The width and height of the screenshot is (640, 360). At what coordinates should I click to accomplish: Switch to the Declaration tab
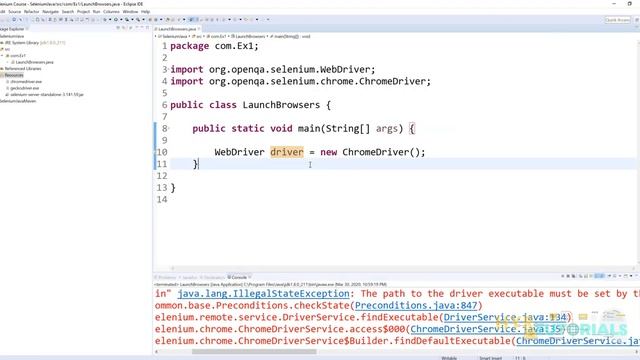point(212,277)
